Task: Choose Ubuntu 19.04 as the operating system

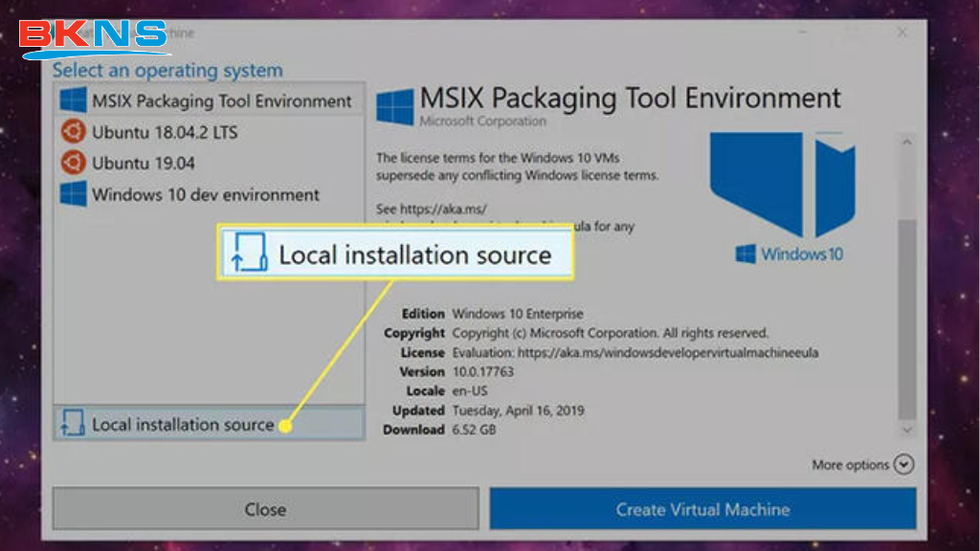Action: pyautogui.click(x=144, y=163)
